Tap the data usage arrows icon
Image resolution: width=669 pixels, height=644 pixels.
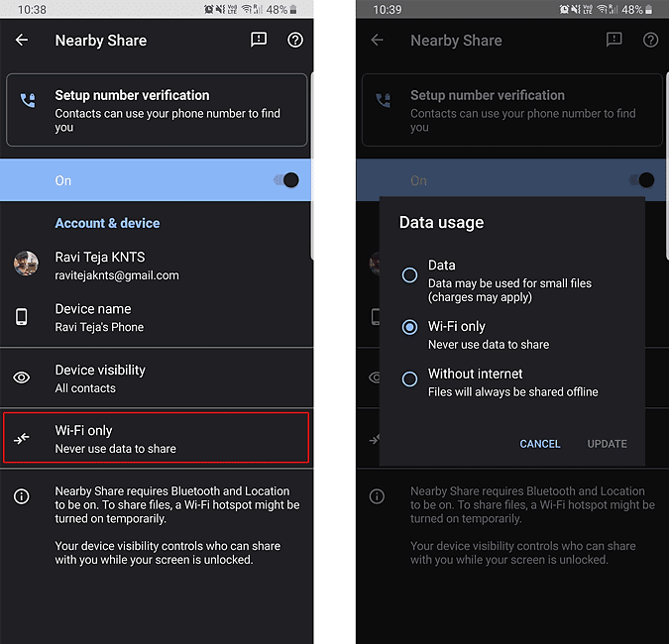(x=22, y=439)
